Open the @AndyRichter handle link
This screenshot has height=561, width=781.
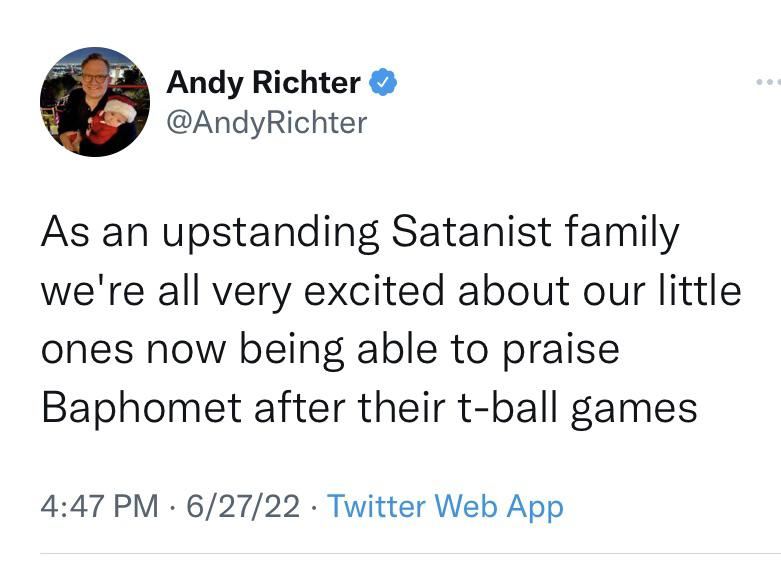point(266,122)
